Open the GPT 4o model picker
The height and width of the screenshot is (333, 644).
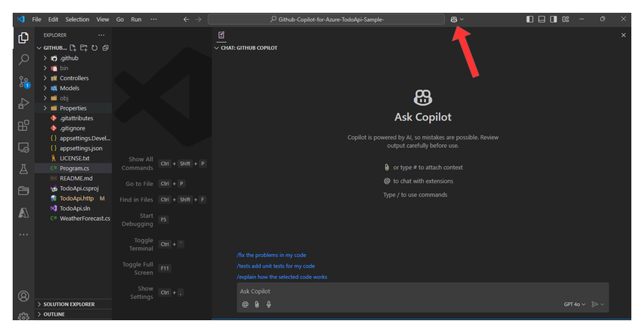574,304
